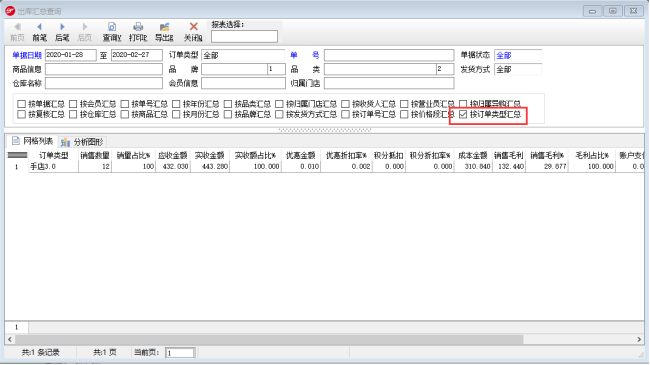Select the cell with value 310.840

point(473,166)
